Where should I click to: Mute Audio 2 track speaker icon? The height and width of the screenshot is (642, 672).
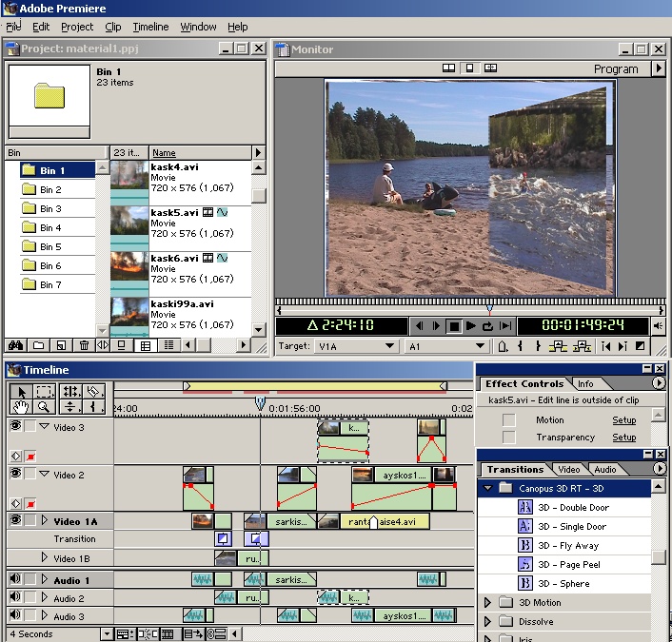[x=15, y=596]
